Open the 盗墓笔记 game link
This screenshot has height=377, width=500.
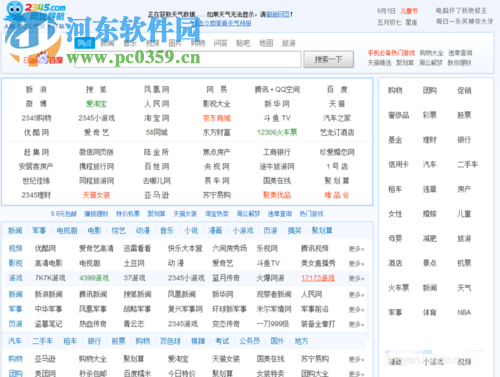(49, 324)
